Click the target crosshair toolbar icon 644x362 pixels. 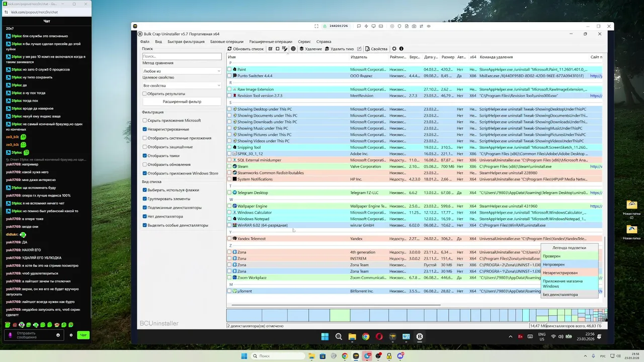pos(293,49)
